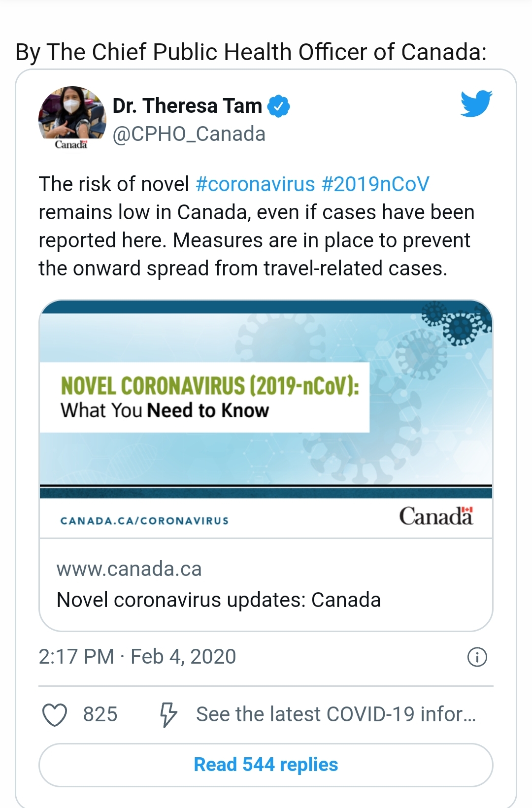Open Dr. Theresa Tam's profile picture
Image resolution: width=532 pixels, height=808 pixels.
[x=72, y=117]
